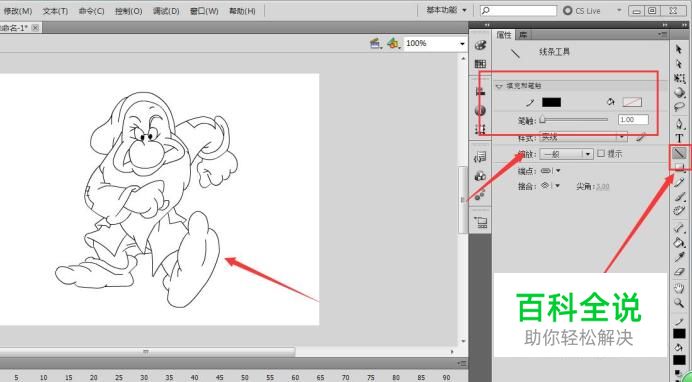Open the Info panel sphere icon
The width and height of the screenshot is (692, 382).
click(x=480, y=110)
